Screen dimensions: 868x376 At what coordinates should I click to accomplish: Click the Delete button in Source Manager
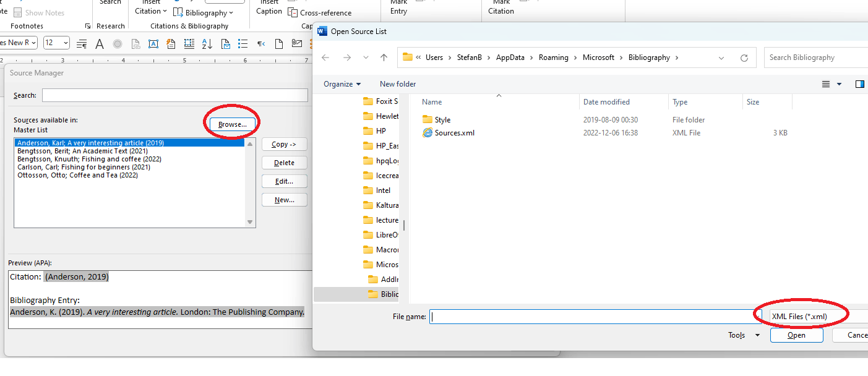(285, 163)
